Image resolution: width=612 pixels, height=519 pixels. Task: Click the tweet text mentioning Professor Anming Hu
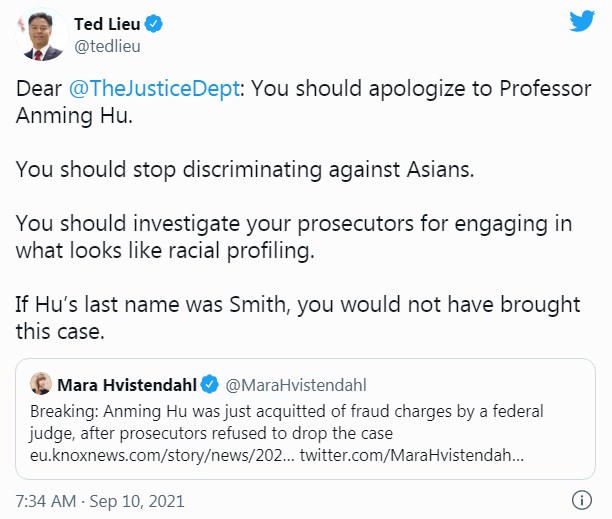pos(304,102)
